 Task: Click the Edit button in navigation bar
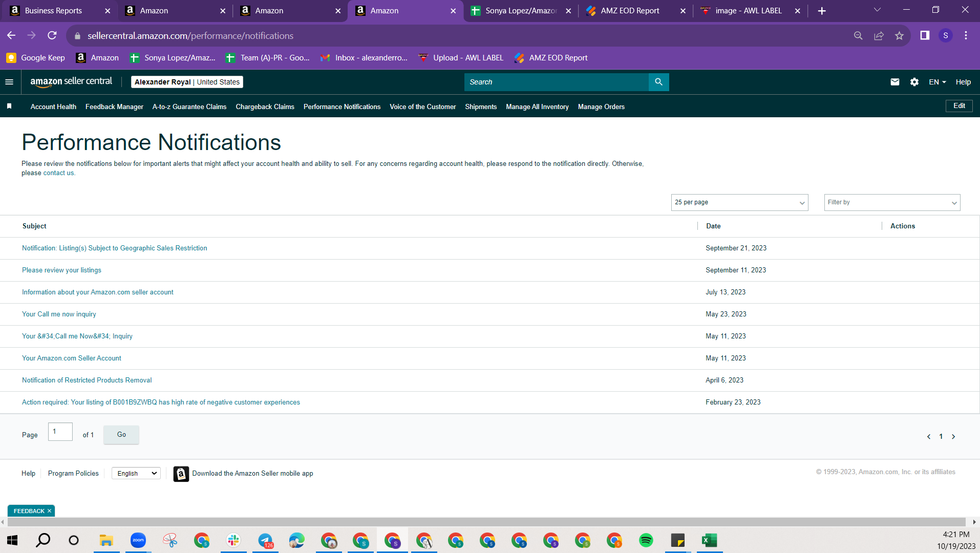click(x=959, y=106)
